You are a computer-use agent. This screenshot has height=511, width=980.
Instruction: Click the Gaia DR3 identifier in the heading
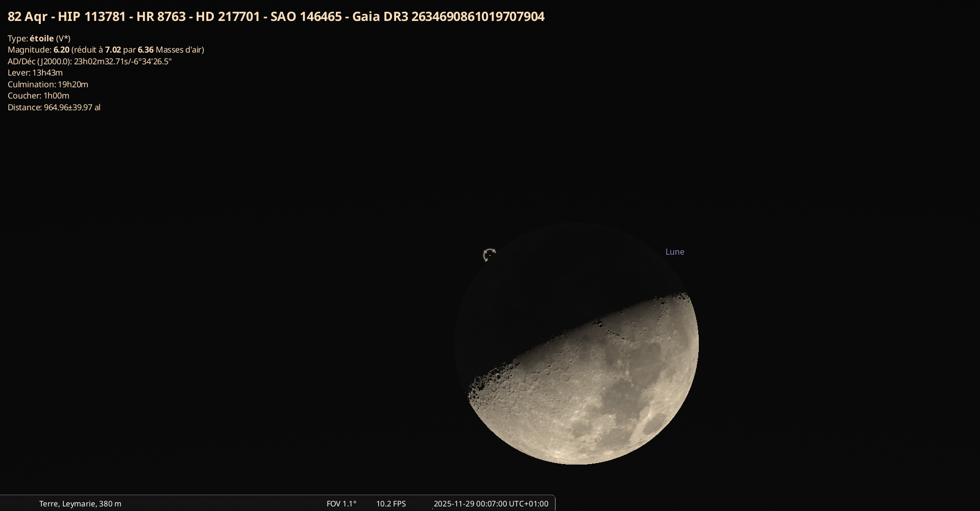[x=448, y=17]
